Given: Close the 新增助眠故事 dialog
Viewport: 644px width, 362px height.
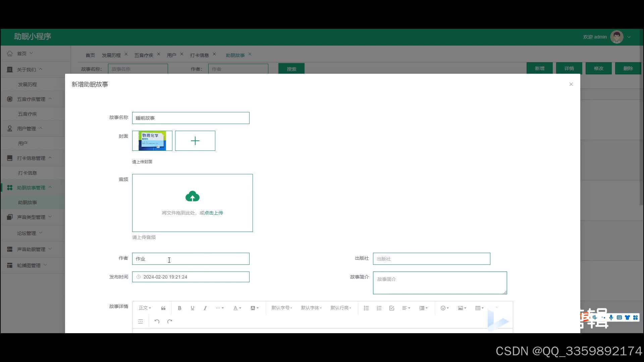Looking at the screenshot, I should 571,84.
